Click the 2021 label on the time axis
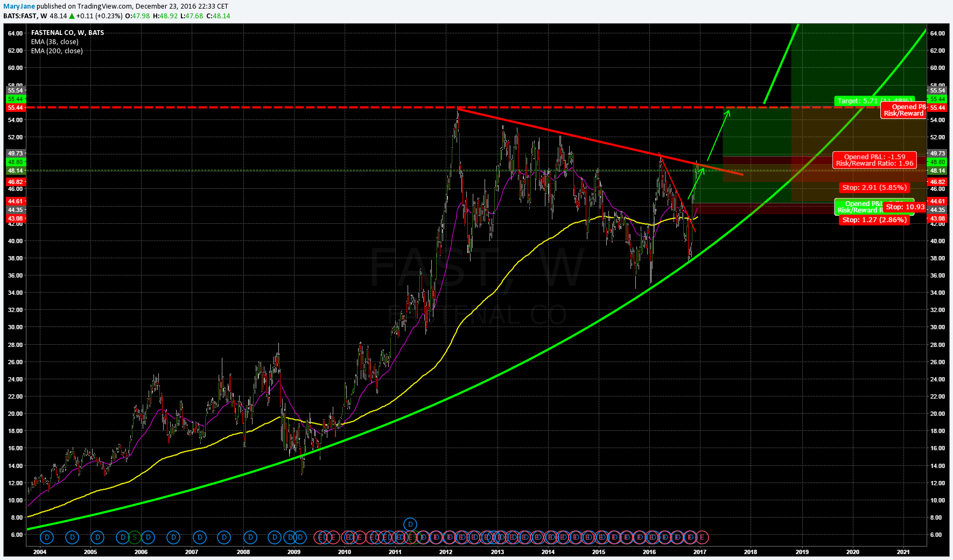The width and height of the screenshot is (953, 560). (903, 552)
